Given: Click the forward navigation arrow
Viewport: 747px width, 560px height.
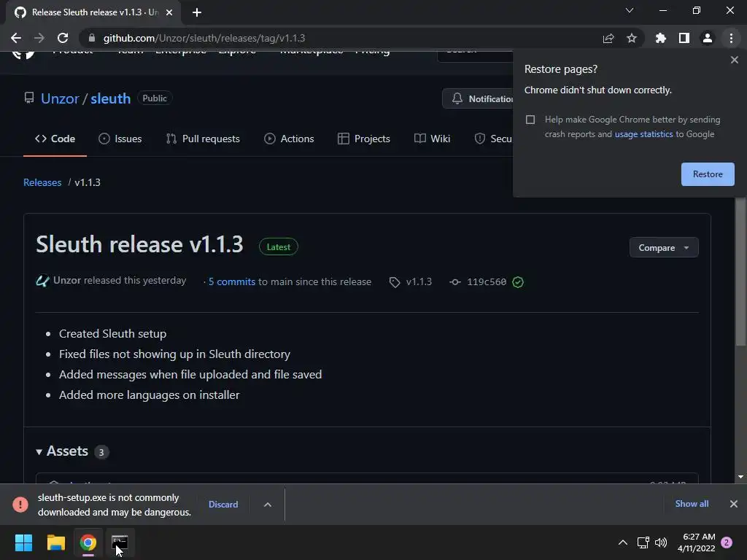Looking at the screenshot, I should 39,38.
